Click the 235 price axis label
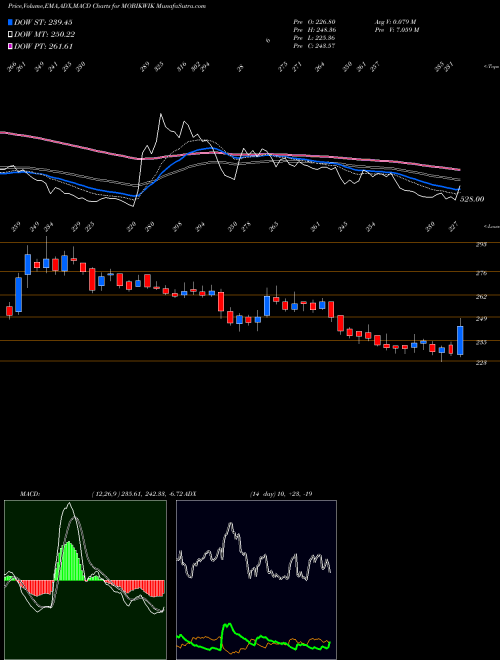 tap(481, 343)
